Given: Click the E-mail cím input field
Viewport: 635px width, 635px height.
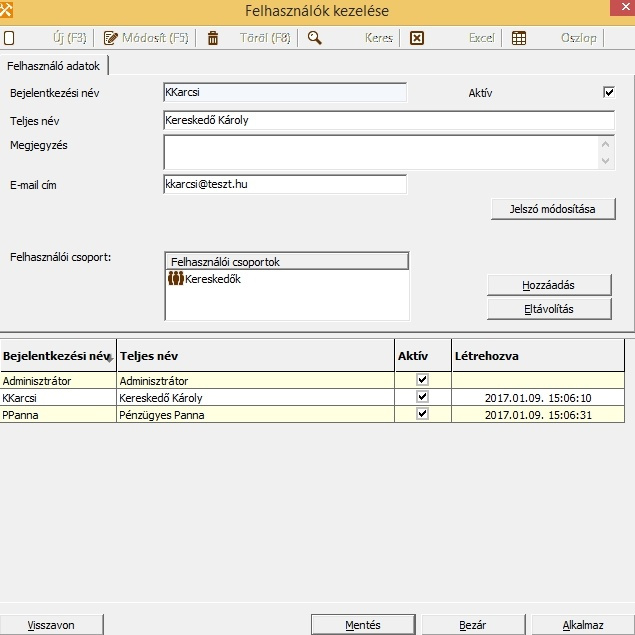Looking at the screenshot, I should (284, 184).
